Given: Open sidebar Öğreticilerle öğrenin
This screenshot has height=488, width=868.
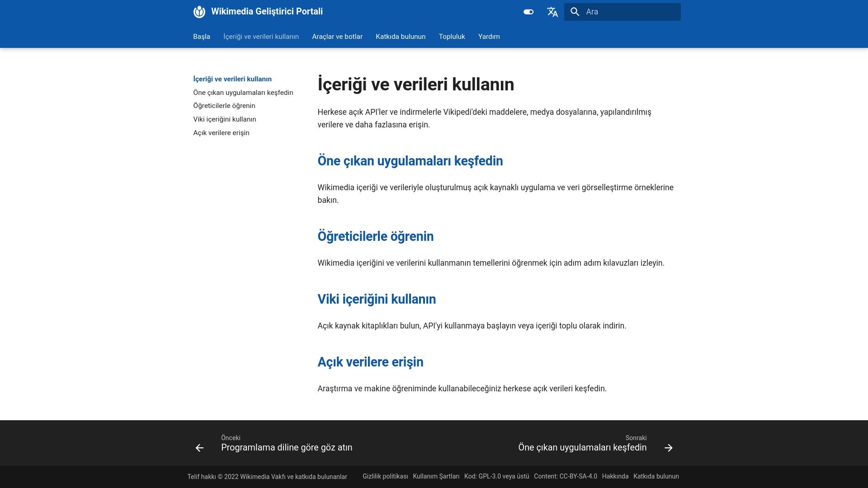Looking at the screenshot, I should click(x=224, y=106).
